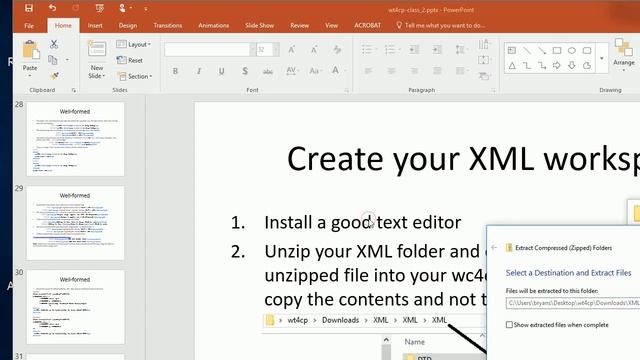Go to the Slide Show tab
This screenshot has height=360, width=640.
tap(260, 26)
